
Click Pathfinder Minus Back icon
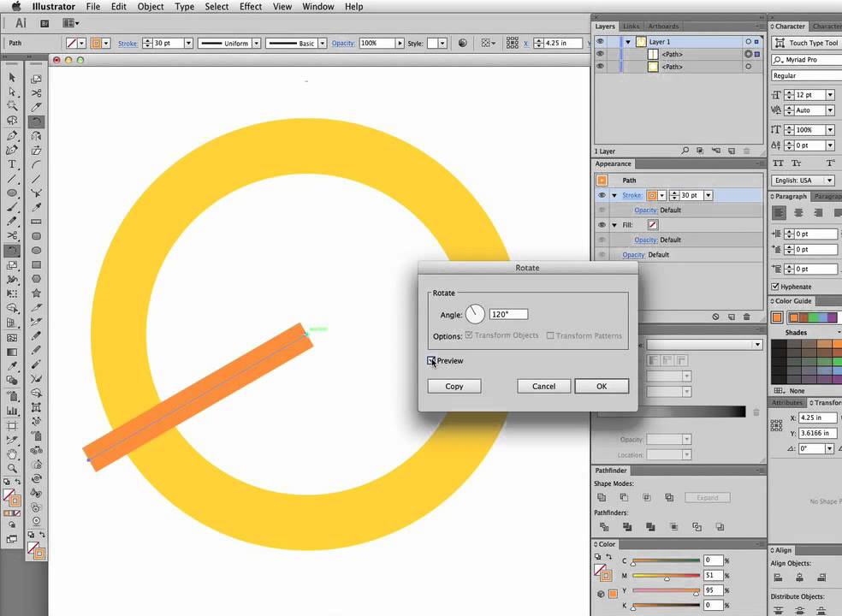pyautogui.click(x=720, y=527)
